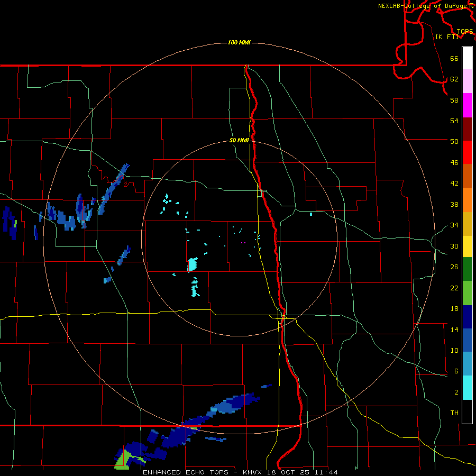
Task: Click the 50 NMI range ring label
Action: click(x=239, y=140)
